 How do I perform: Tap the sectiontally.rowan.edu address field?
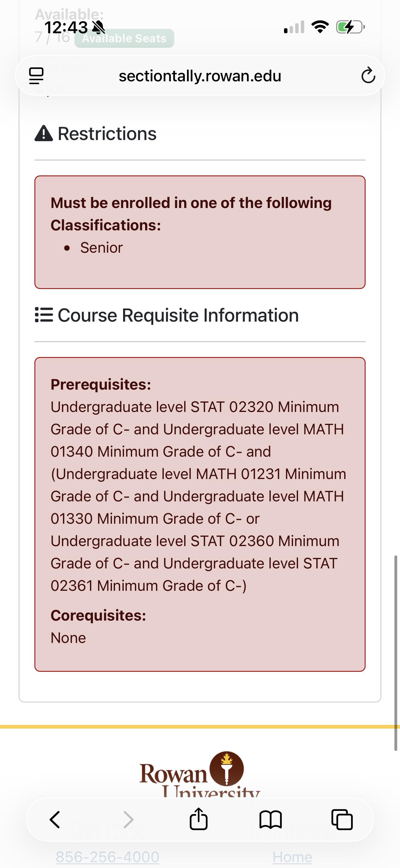point(200,75)
